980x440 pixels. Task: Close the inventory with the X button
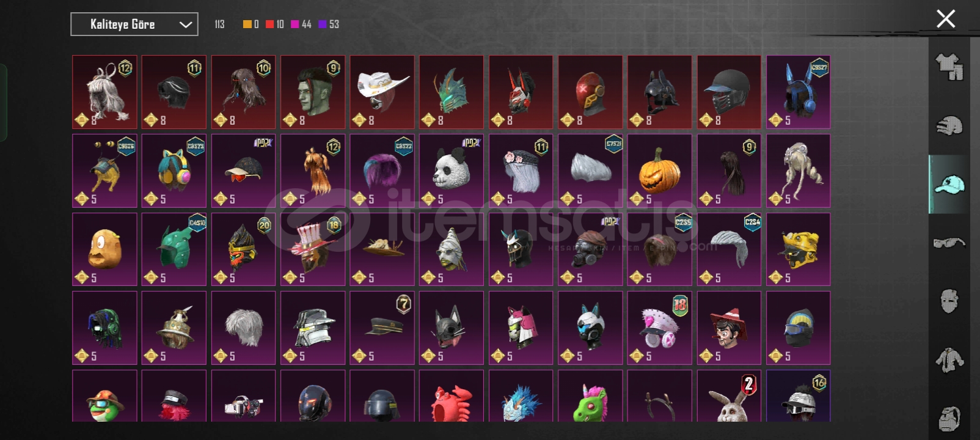(x=946, y=19)
